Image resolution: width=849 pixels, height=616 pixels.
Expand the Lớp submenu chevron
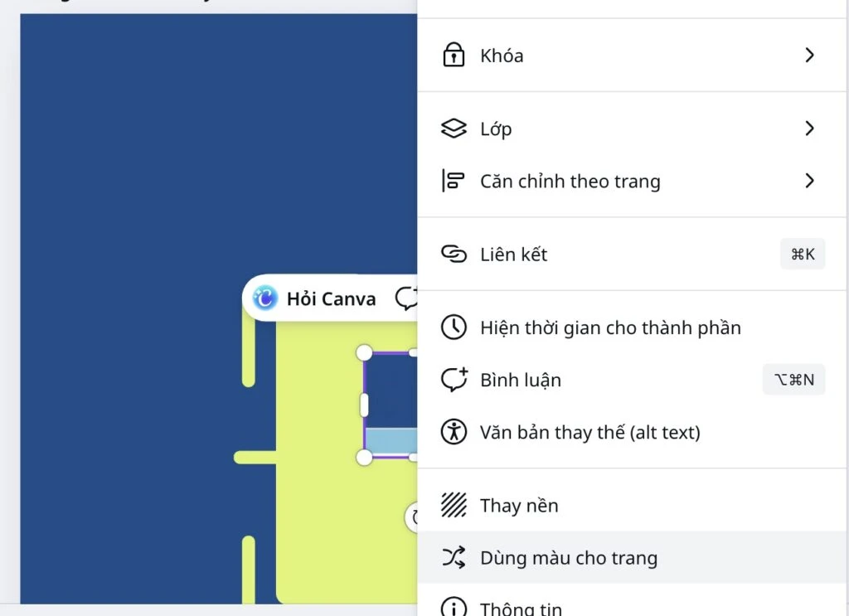click(810, 129)
